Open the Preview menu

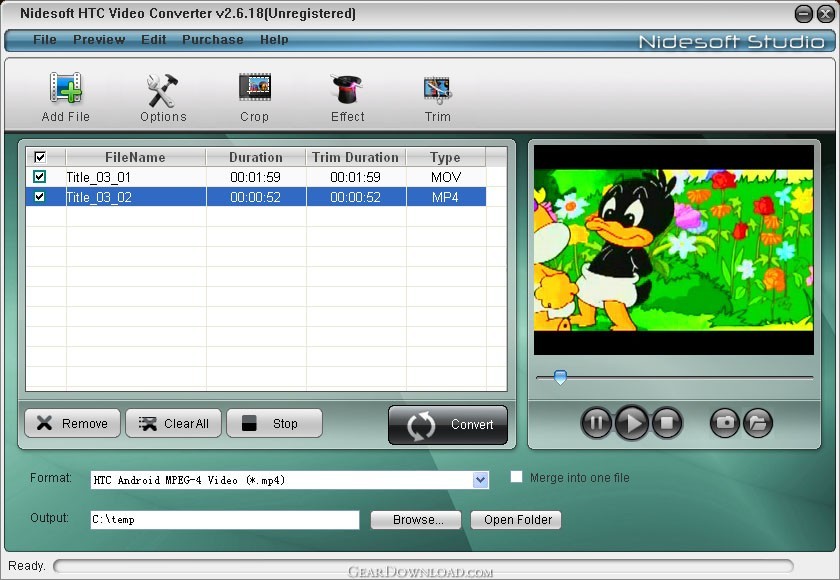[x=99, y=40]
